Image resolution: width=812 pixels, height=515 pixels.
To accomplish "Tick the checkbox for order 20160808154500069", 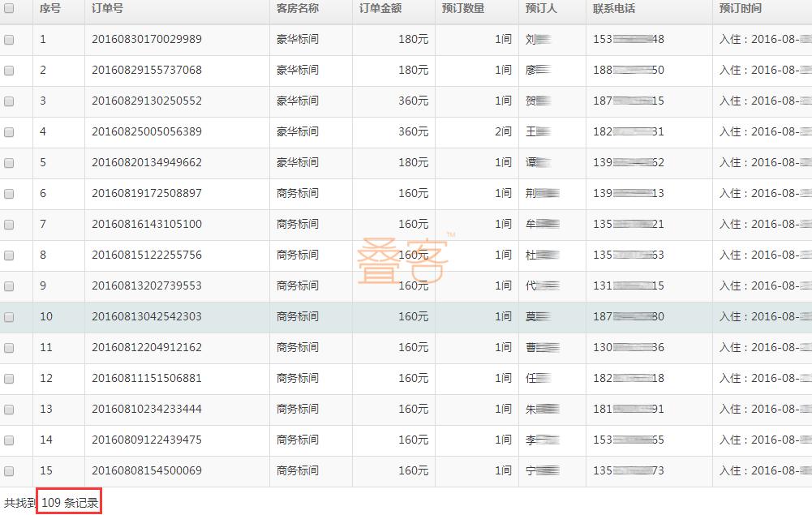I will pyautogui.click(x=9, y=471).
